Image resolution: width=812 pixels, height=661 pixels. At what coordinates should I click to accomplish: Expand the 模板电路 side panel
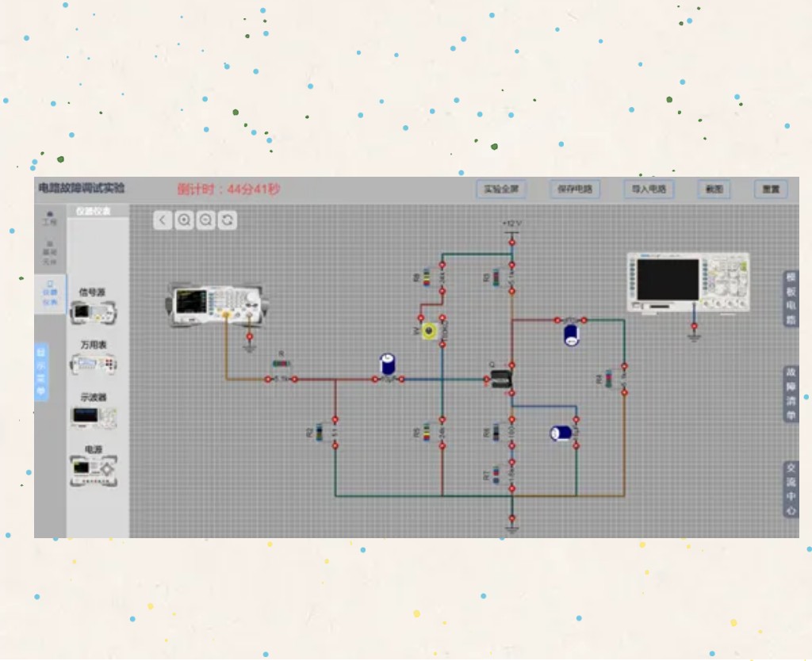pos(790,298)
